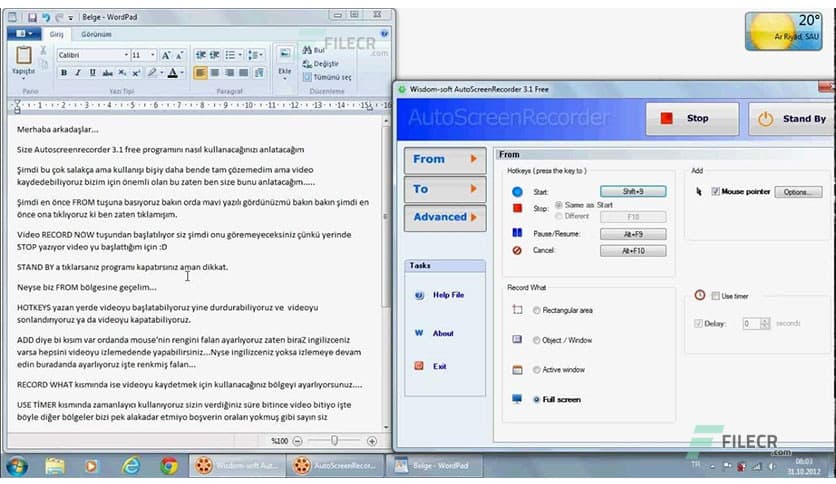Justify text in WordPad

[244, 72]
